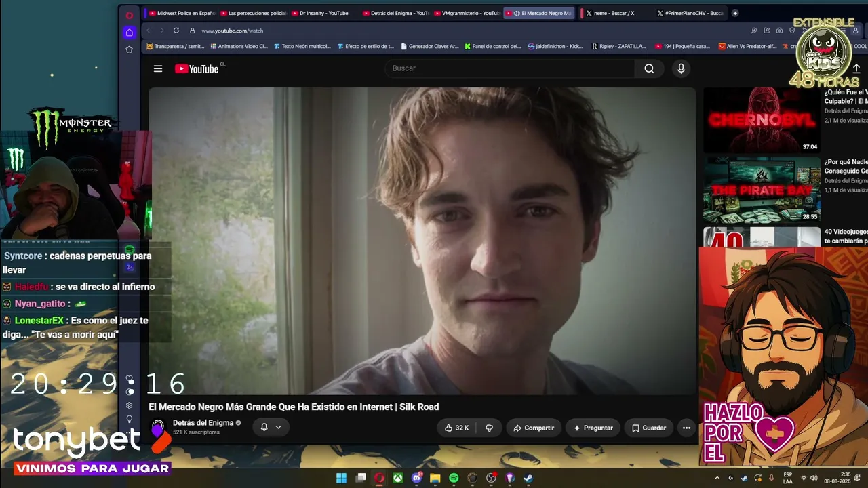The width and height of the screenshot is (868, 488).
Task: Click the Guardar save button
Action: (649, 428)
